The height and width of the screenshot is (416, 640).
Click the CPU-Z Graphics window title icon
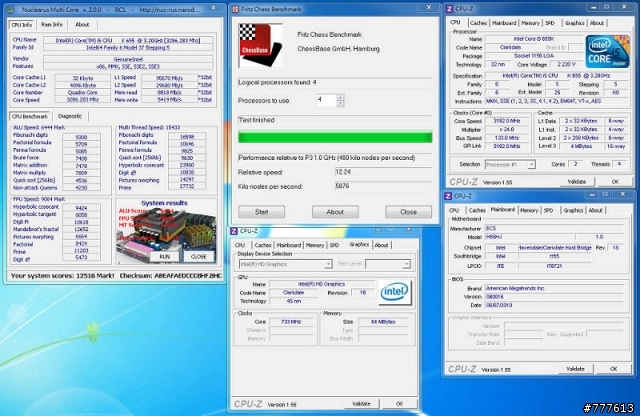[x=234, y=231]
